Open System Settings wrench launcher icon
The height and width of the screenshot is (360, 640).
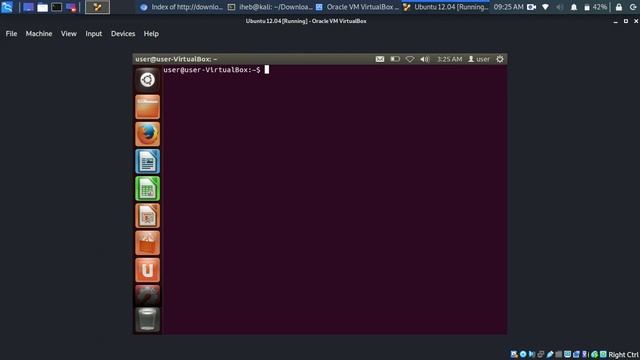point(147,295)
